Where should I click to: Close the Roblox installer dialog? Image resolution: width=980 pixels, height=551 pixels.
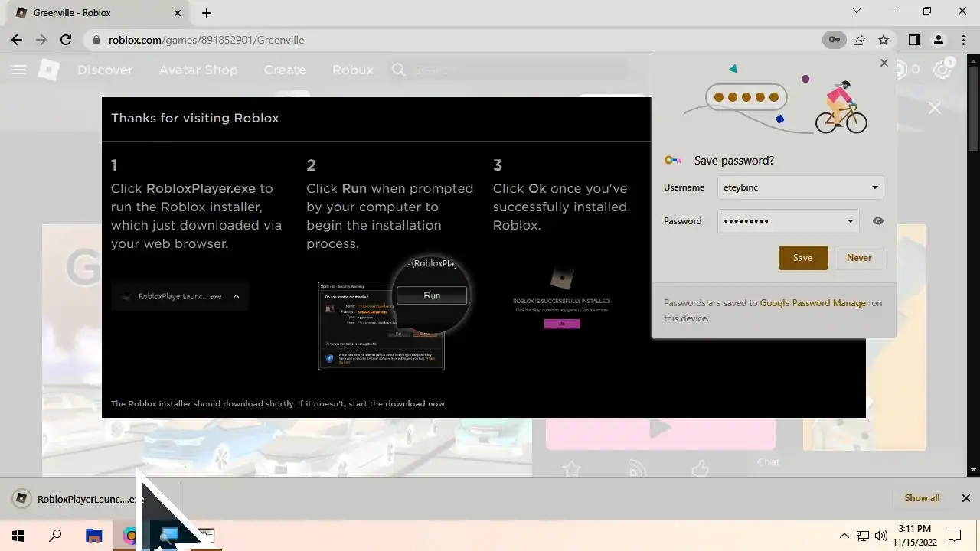pos(935,109)
